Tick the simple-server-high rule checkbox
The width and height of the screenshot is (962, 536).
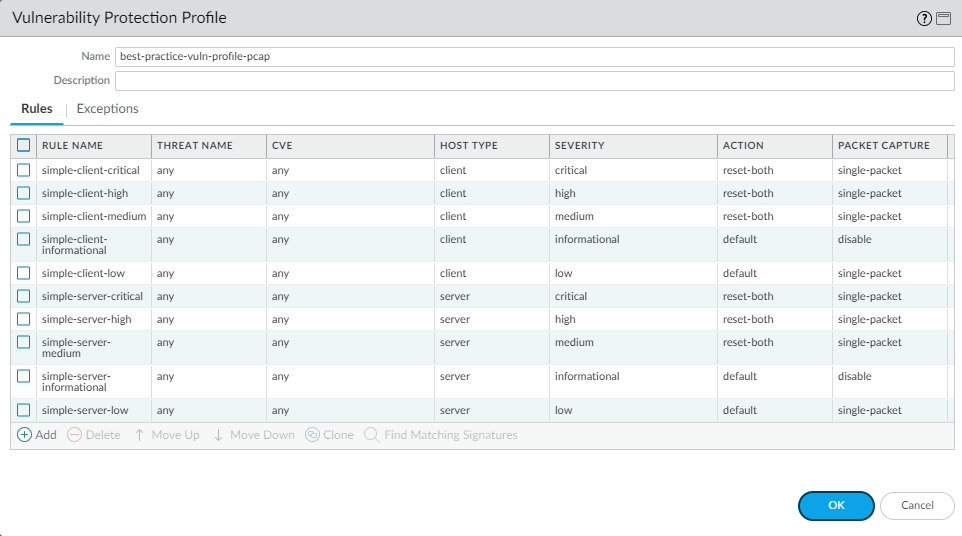(x=24, y=319)
